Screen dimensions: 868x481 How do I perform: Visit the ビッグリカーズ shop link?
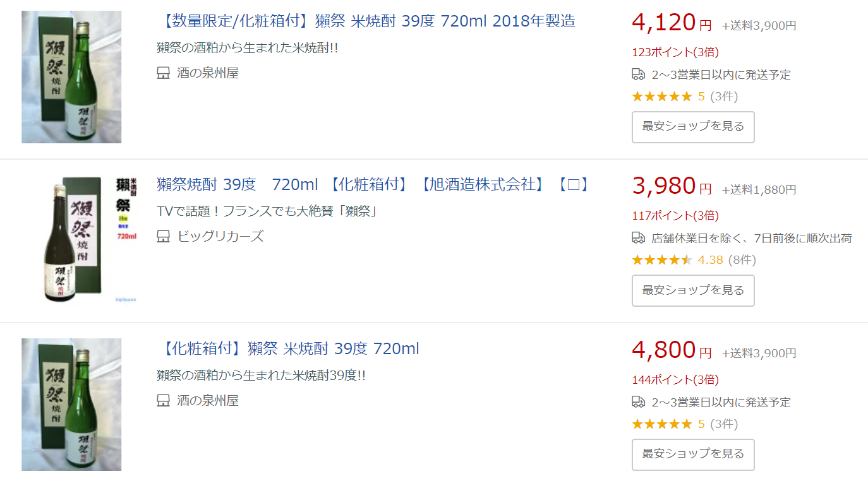click(220, 237)
